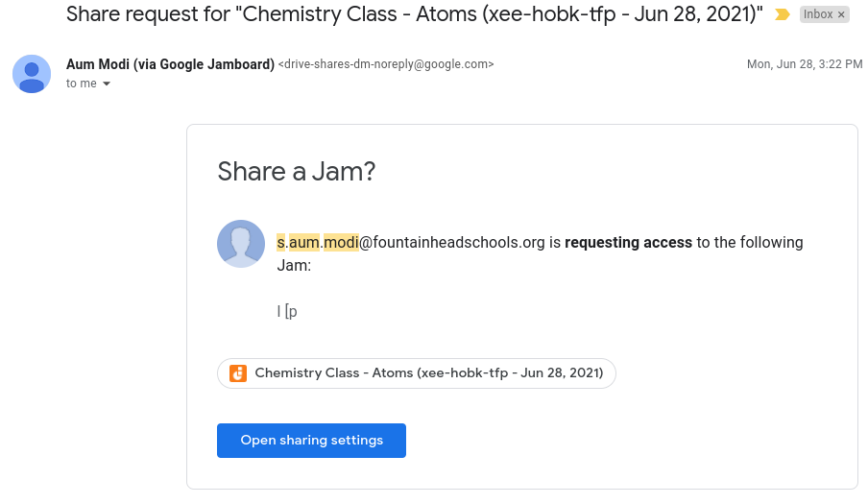Click the requester's grey silhouette avatar
The height and width of the screenshot is (504, 868).
pyautogui.click(x=241, y=244)
